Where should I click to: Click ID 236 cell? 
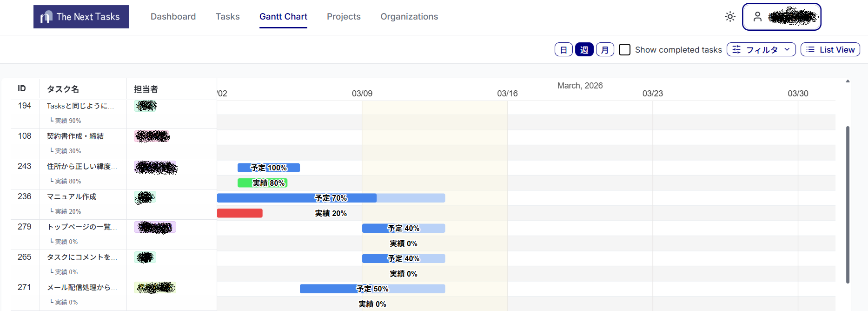coord(25,196)
